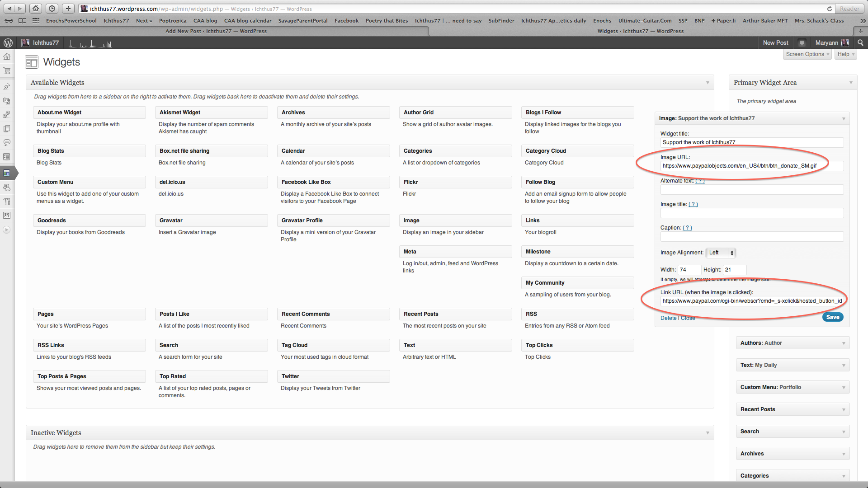The height and width of the screenshot is (488, 868).
Task: Open the Dashboard home icon in sidebar
Action: click(7, 56)
